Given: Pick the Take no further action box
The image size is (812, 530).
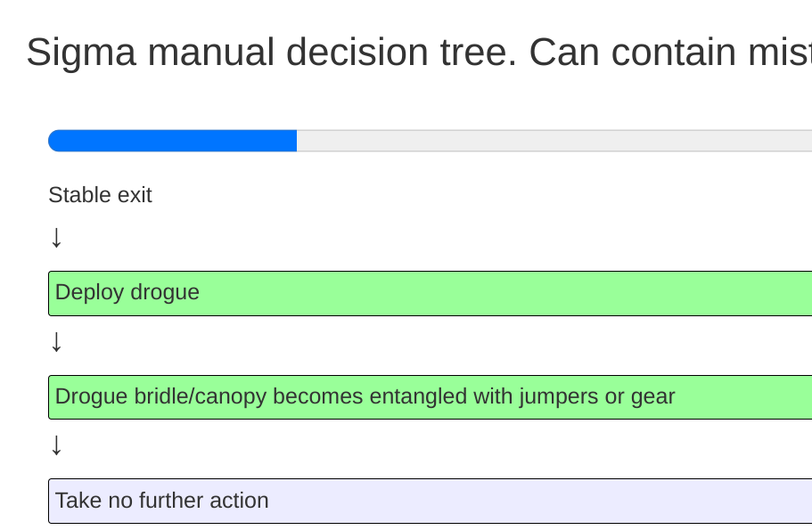Looking at the screenshot, I should [x=430, y=501].
